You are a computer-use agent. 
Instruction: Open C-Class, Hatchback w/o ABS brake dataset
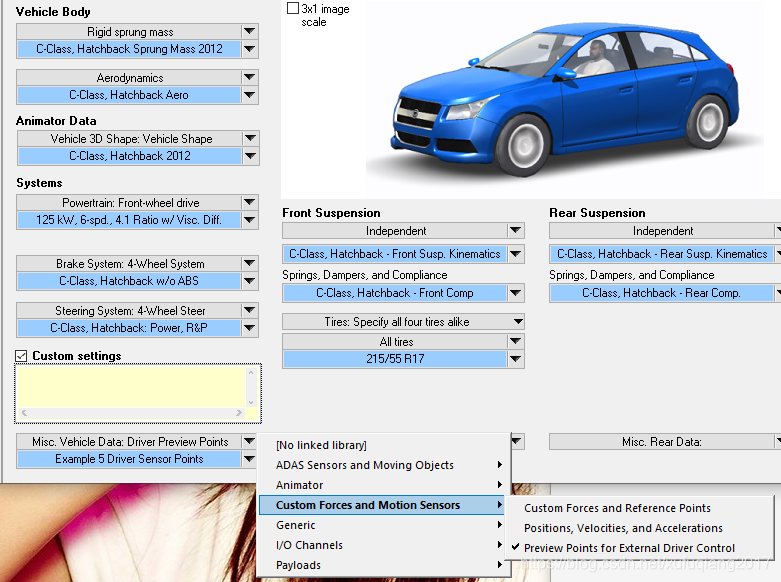[129, 281]
